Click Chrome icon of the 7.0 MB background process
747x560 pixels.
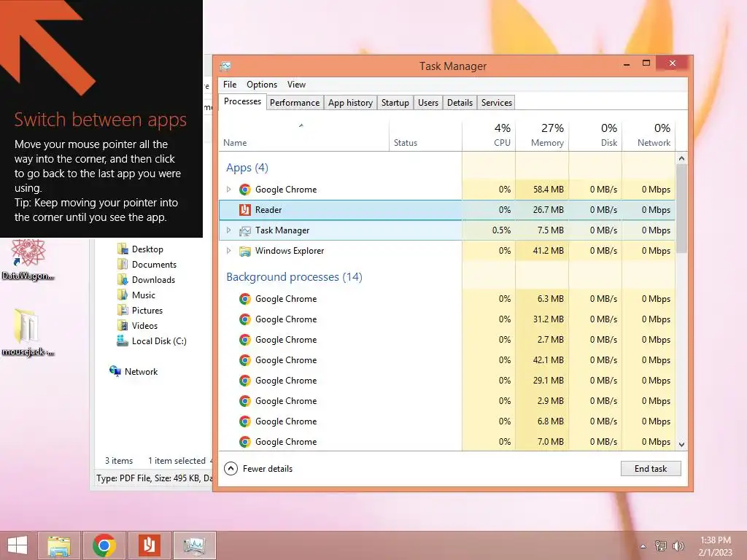point(245,442)
